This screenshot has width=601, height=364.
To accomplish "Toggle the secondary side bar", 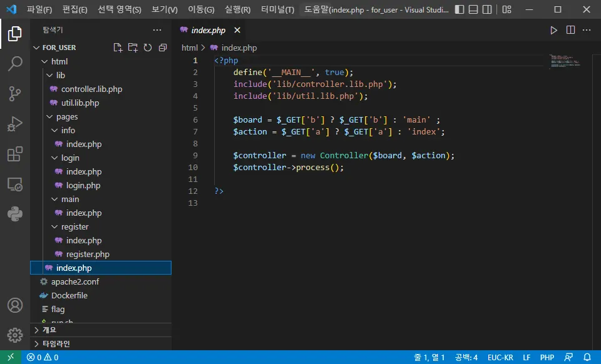I will pyautogui.click(x=488, y=9).
